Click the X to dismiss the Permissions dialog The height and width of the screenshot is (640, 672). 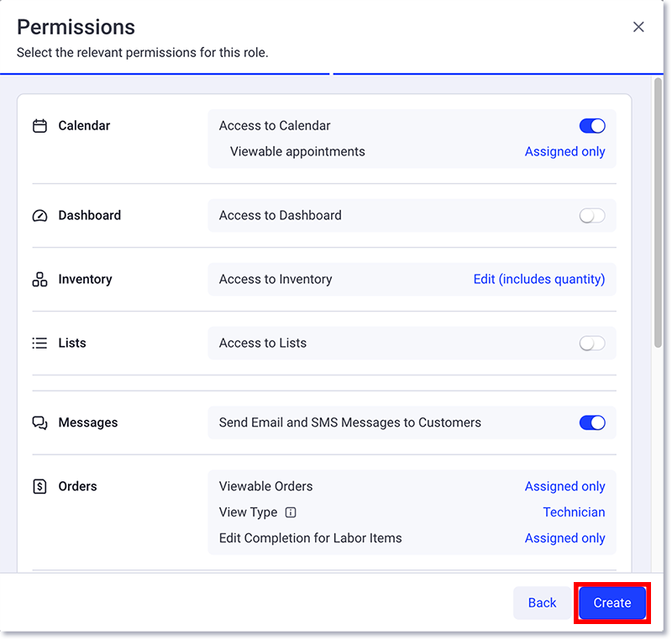pyautogui.click(x=638, y=26)
